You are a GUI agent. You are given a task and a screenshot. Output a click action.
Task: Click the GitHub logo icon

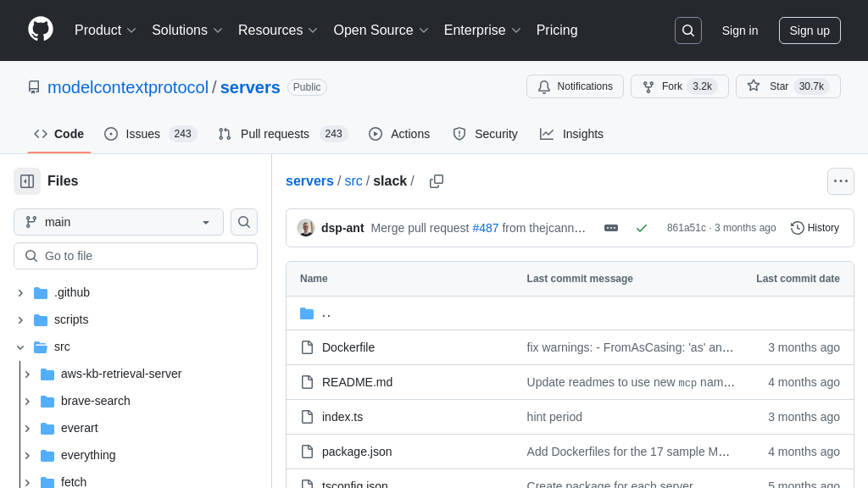click(41, 30)
